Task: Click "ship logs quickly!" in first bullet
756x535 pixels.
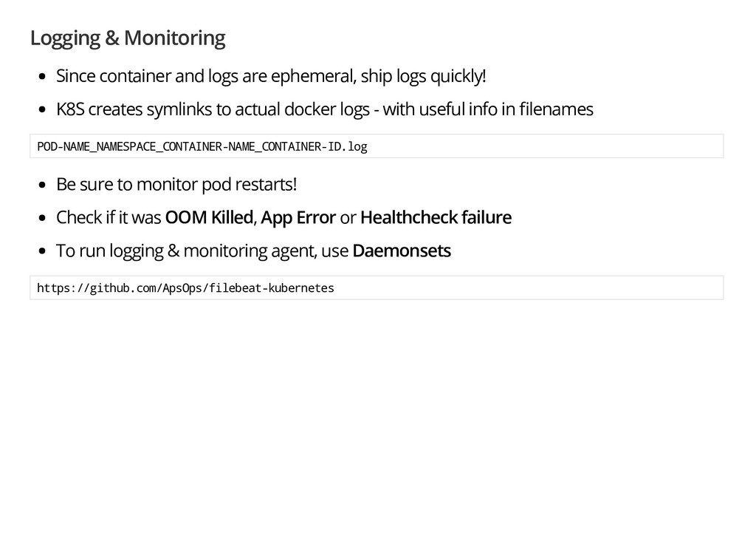Action: pos(423,76)
